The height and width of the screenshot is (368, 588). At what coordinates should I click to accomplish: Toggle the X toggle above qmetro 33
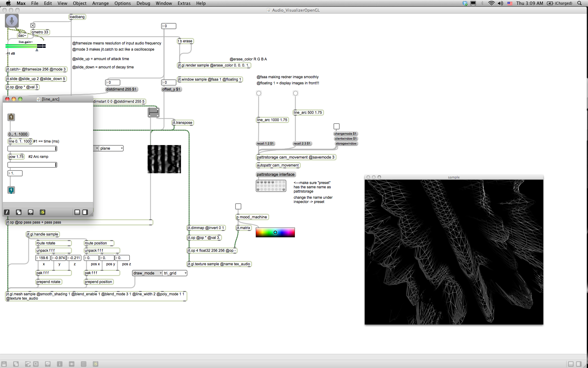click(33, 25)
